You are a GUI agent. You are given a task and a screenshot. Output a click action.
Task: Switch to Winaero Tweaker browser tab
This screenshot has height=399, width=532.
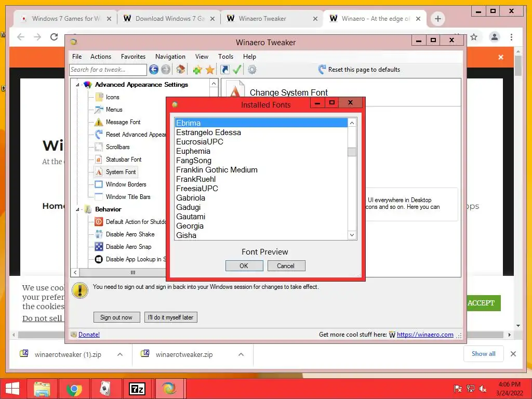coord(271,19)
